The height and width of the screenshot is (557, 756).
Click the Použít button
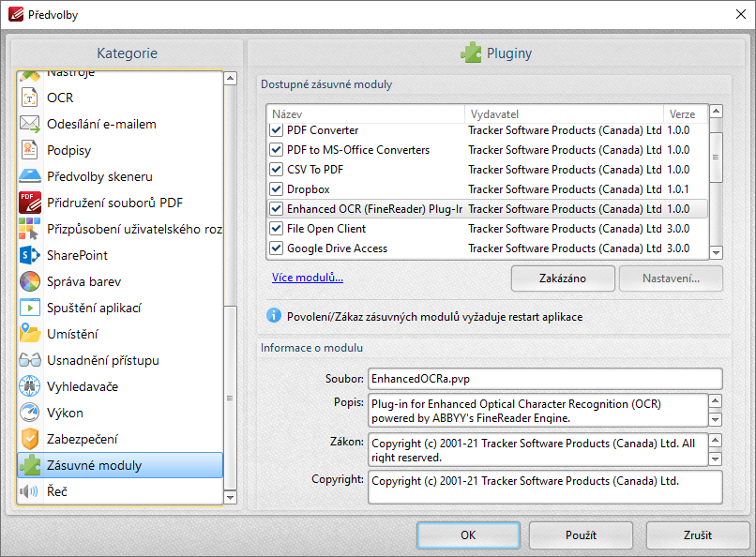click(x=581, y=535)
